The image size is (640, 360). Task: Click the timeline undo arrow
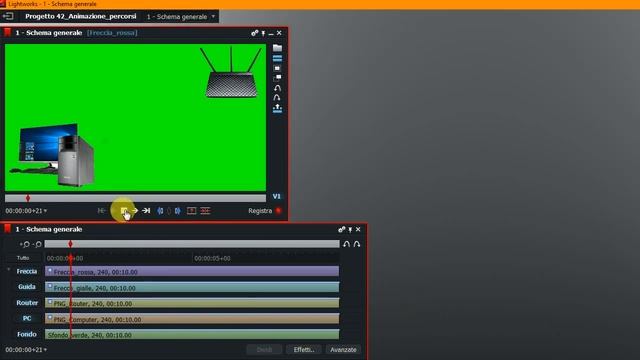pos(347,244)
